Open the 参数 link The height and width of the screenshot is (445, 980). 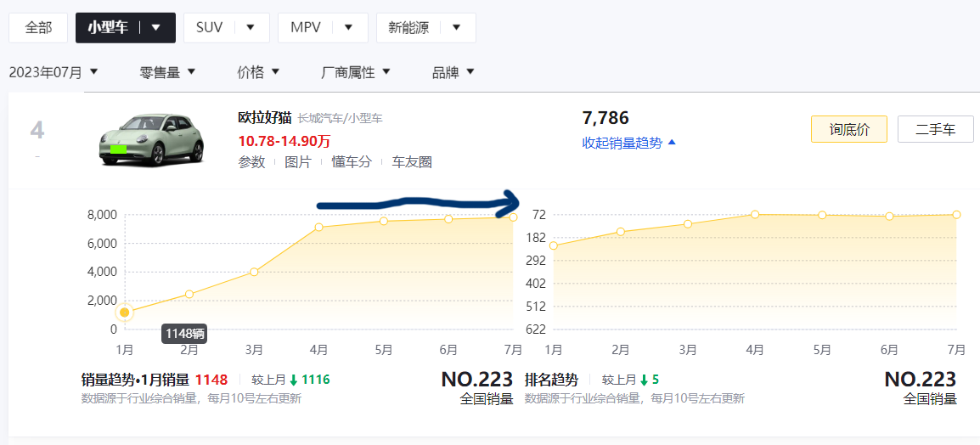(252, 162)
